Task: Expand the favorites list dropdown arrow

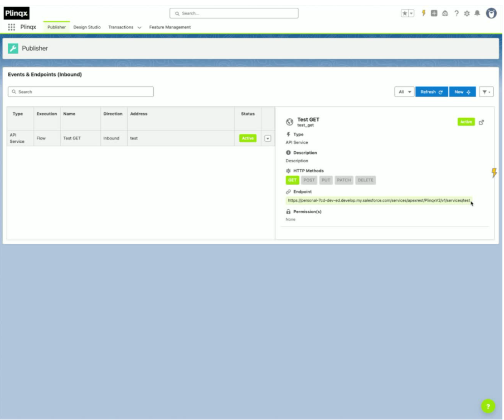Action: 411,13
